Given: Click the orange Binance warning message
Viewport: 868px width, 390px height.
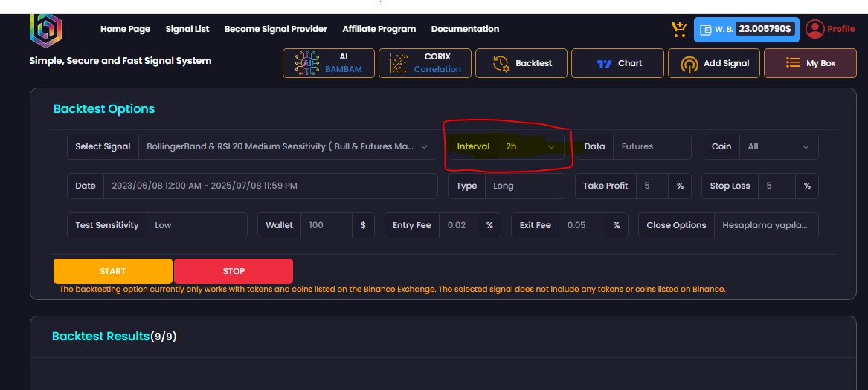Looking at the screenshot, I should pos(392,289).
